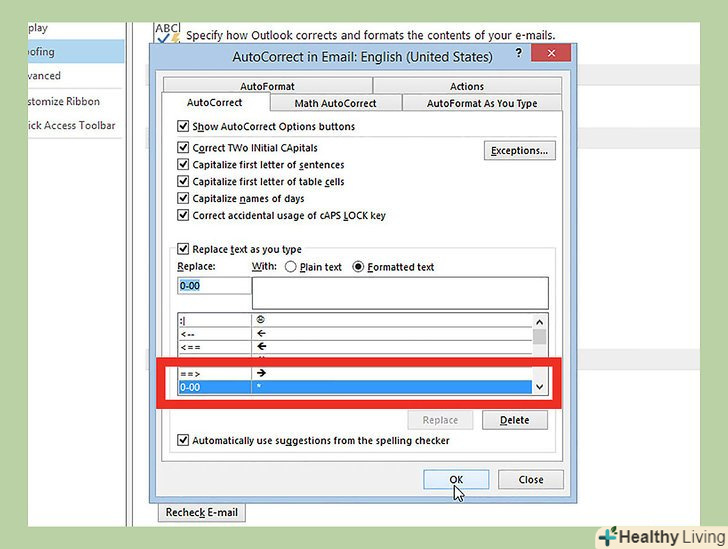The height and width of the screenshot is (549, 728).
Task: Toggle Capitalize names of days checkbox
Action: point(183,198)
